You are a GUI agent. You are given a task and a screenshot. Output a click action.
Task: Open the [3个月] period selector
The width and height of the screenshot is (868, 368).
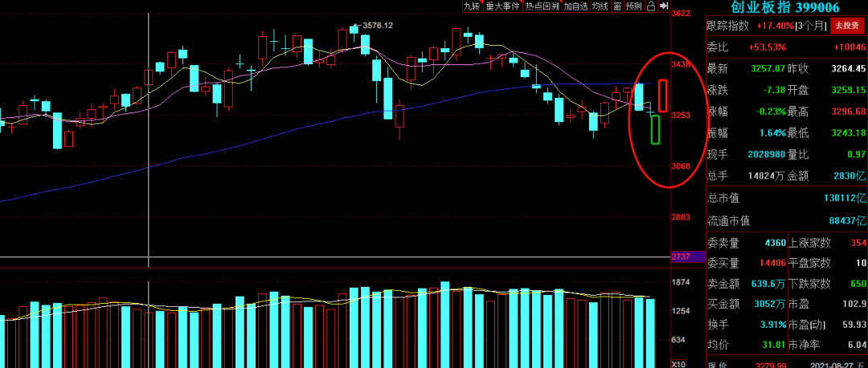click(x=813, y=26)
